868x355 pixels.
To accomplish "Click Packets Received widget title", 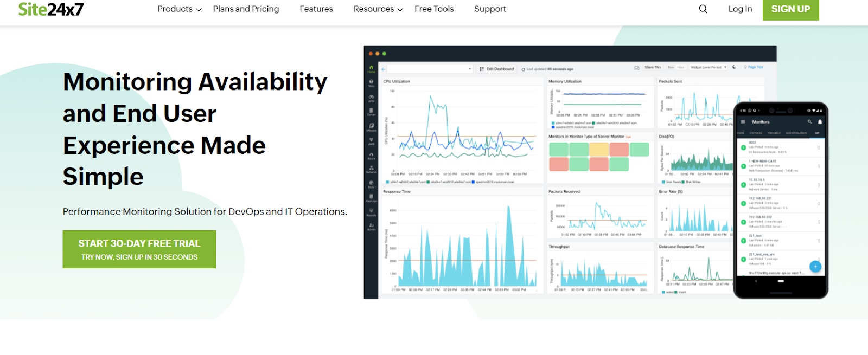I will (564, 191).
